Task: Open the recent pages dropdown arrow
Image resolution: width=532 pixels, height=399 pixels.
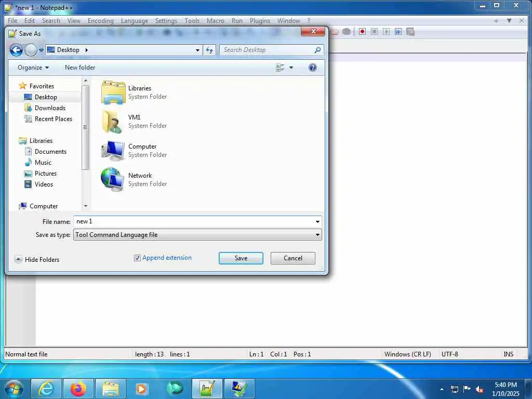Action: pos(41,50)
